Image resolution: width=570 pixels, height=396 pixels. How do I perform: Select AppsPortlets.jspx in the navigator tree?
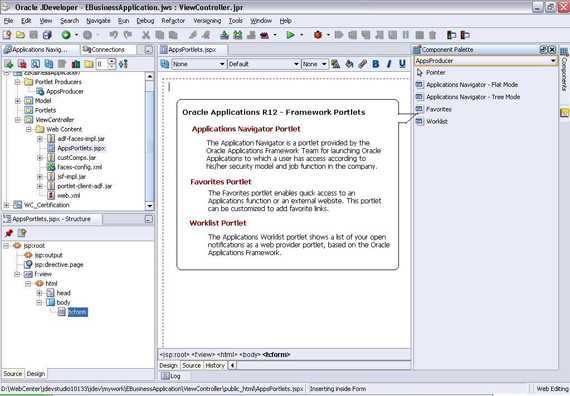(x=81, y=148)
